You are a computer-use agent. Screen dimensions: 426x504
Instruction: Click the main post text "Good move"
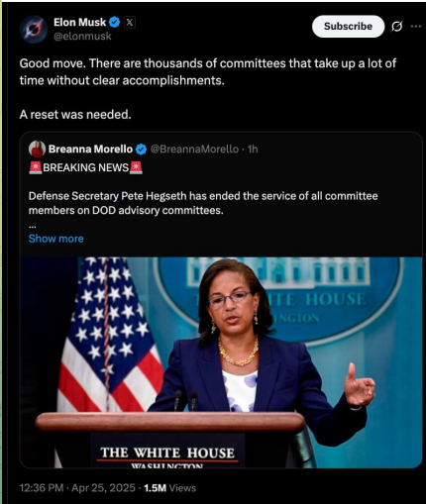tap(53, 63)
